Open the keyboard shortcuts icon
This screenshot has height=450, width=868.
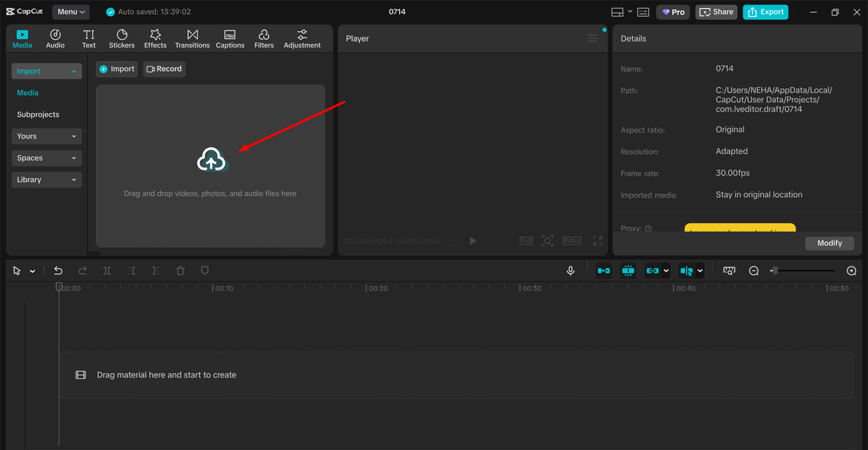coord(644,12)
